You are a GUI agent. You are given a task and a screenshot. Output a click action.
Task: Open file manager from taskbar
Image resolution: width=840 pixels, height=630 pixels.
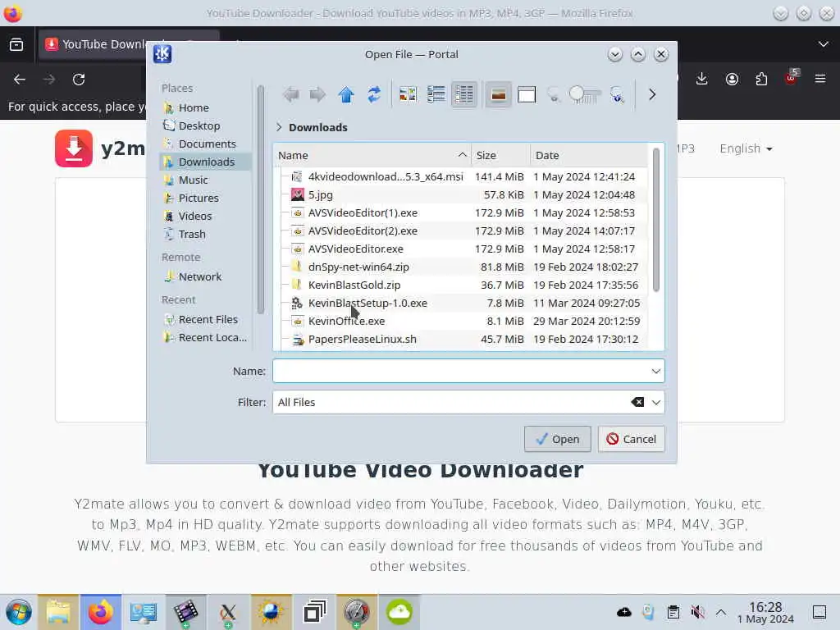tap(58, 612)
